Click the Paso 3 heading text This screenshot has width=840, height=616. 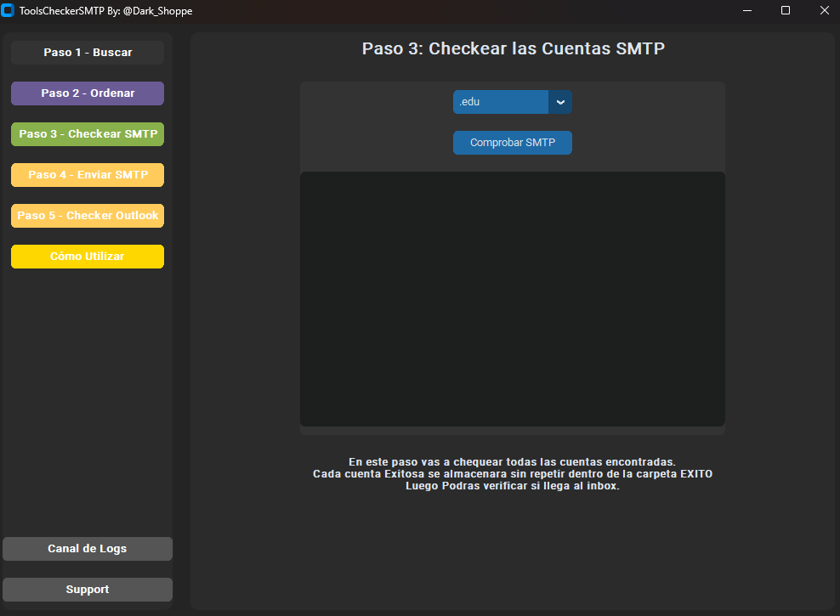point(512,48)
